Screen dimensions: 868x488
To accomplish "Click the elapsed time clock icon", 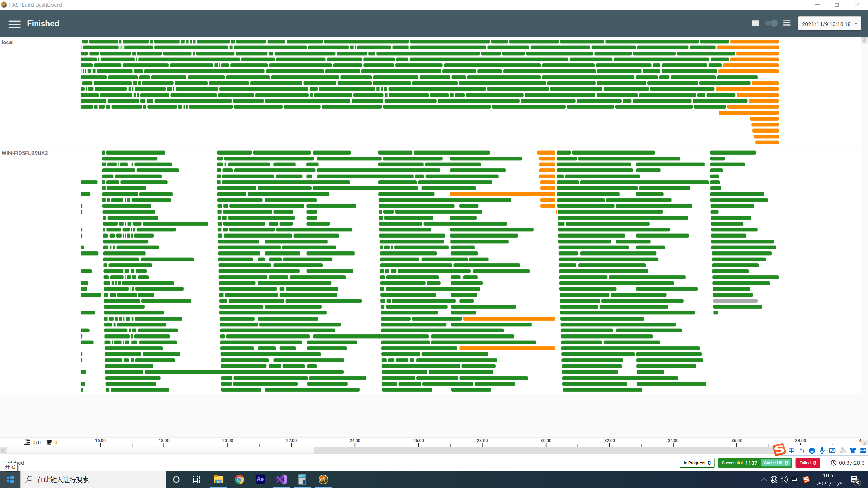I will point(833,463).
